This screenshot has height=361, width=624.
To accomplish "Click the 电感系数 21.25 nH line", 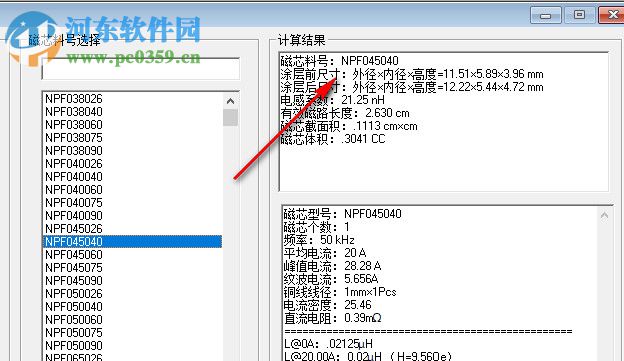I will (333, 100).
